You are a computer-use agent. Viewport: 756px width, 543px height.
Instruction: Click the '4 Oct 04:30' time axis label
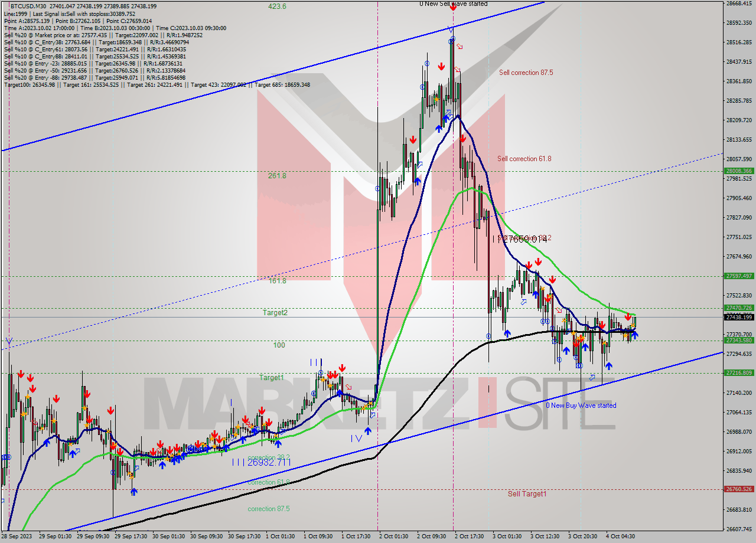coord(621,537)
